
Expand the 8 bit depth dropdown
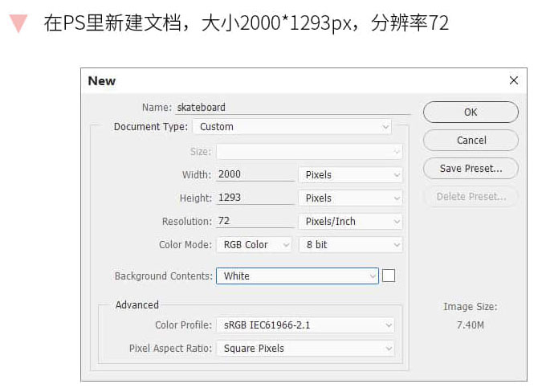pos(350,244)
